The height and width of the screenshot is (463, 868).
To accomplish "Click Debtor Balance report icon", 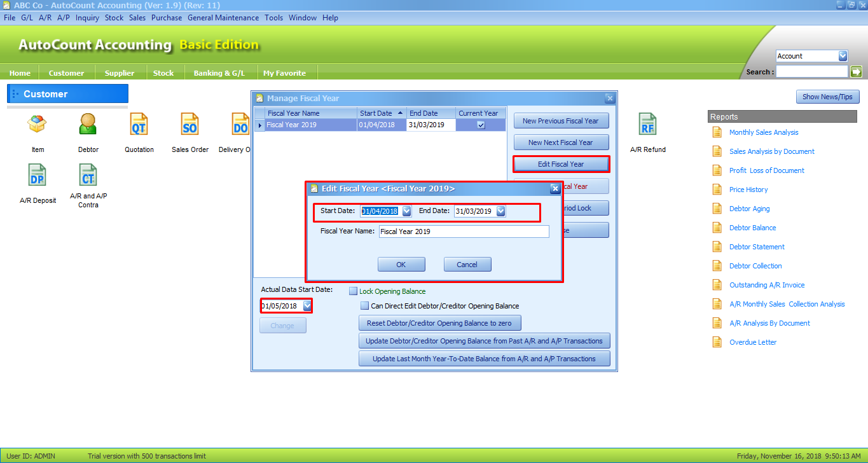I will (717, 228).
